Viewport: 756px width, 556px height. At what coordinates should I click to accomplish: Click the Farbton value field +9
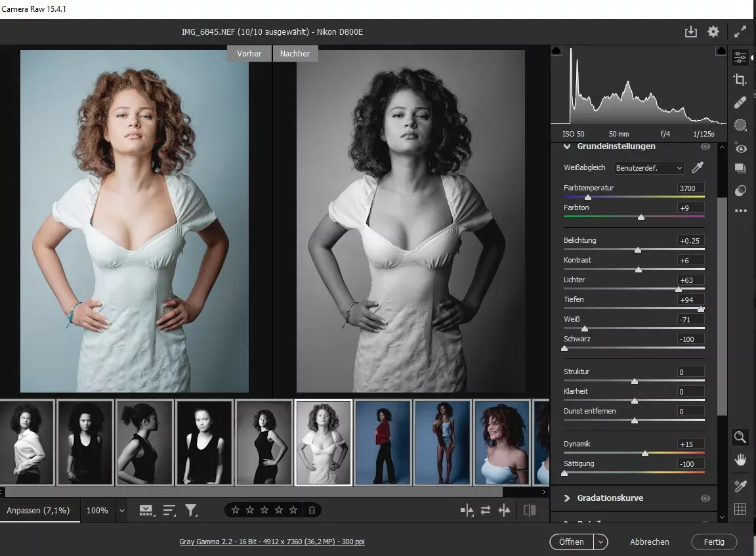(690, 208)
